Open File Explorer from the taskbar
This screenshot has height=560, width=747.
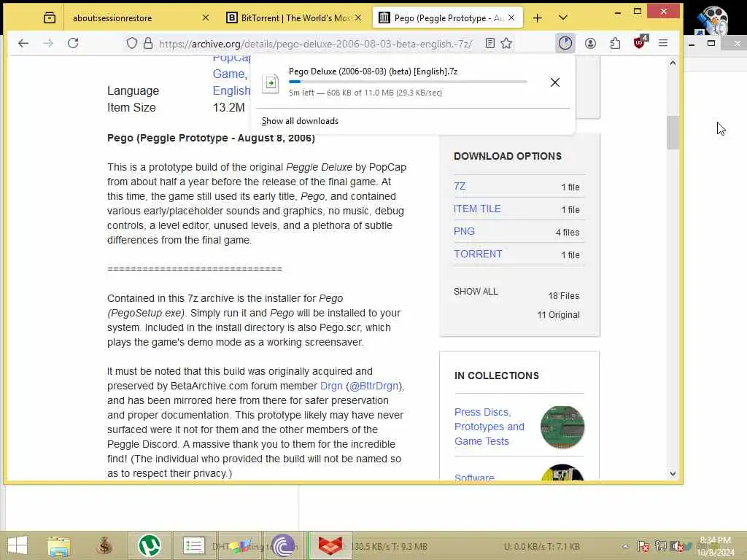pos(58,546)
